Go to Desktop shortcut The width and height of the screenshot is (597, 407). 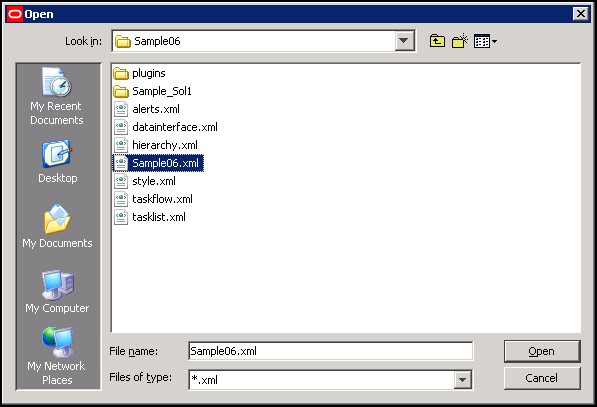57,162
